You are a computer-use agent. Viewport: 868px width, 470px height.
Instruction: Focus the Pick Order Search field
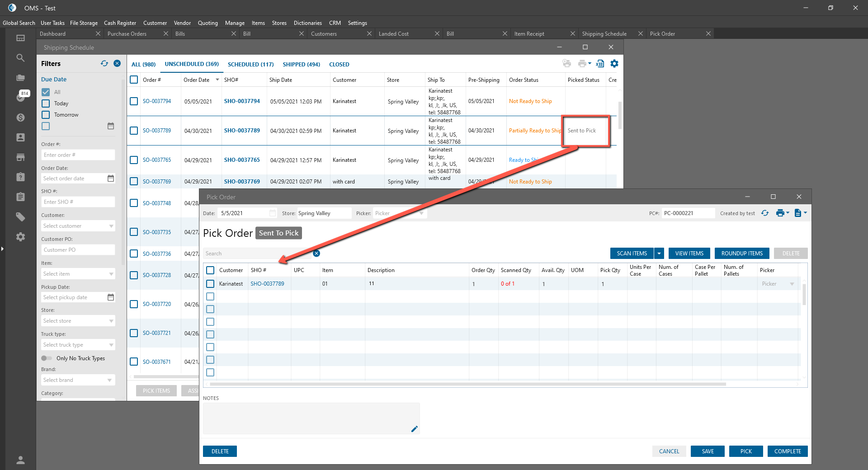(x=257, y=254)
